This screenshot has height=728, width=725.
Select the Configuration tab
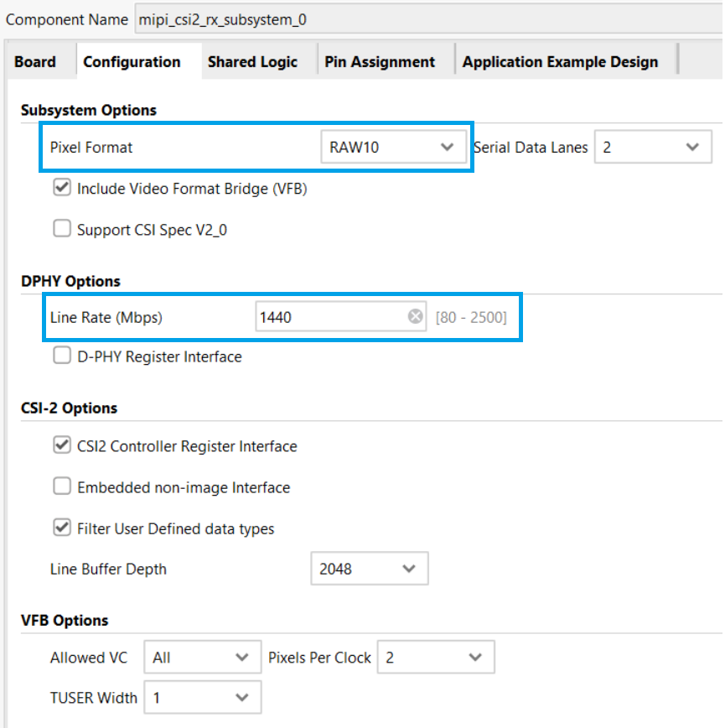(132, 62)
